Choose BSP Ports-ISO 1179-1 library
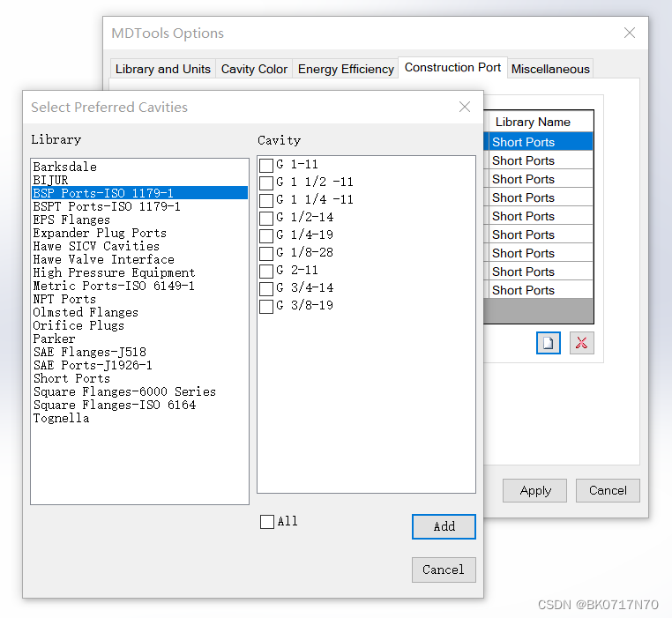Viewport: 672px width, 618px height. pos(139,193)
